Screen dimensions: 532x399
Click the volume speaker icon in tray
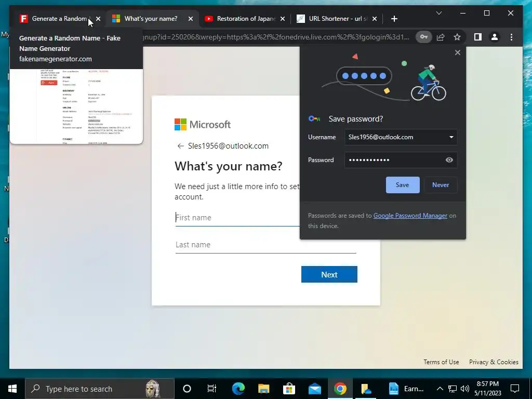465,389
